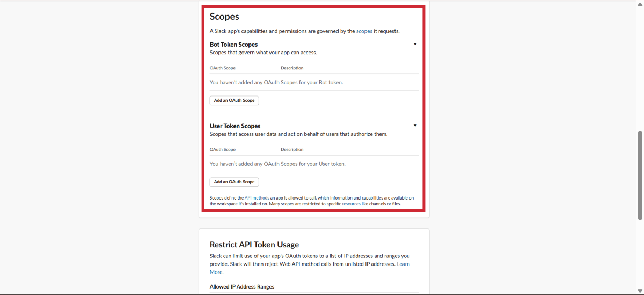Click the empty User token scopes message

277,164
